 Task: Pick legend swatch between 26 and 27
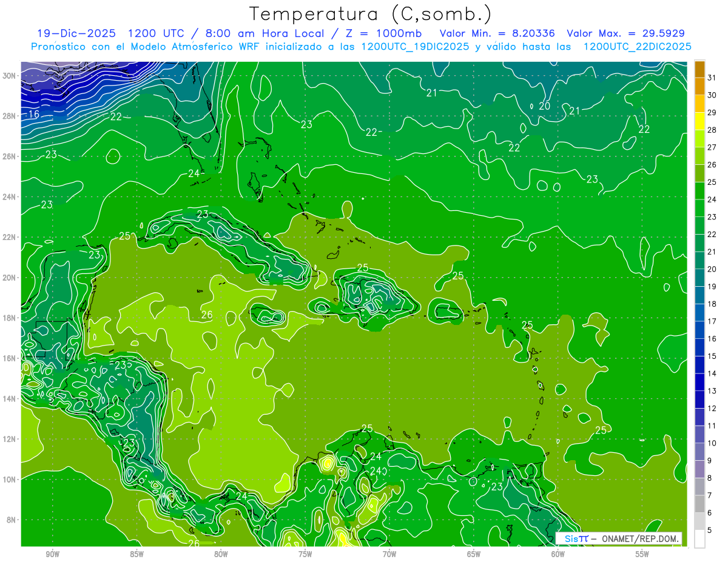point(699,156)
